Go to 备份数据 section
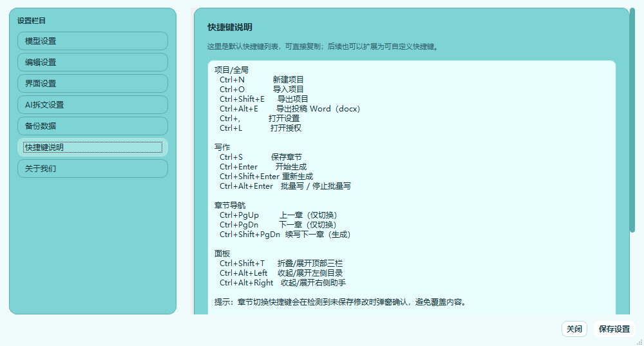Image resolution: width=644 pixels, height=346 pixels. (x=92, y=126)
